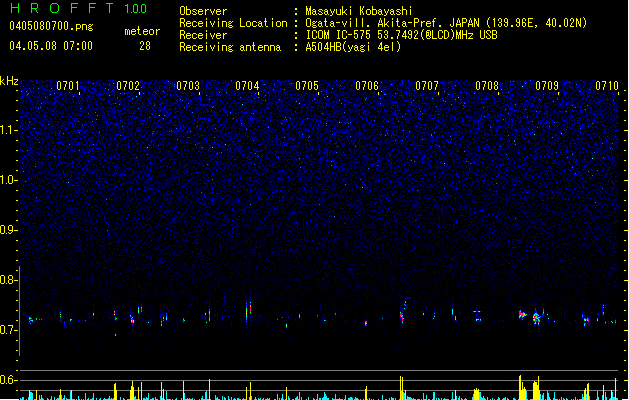Click the 0.7 frequency axis label
The height and width of the screenshot is (400, 629).
[x=8, y=330]
